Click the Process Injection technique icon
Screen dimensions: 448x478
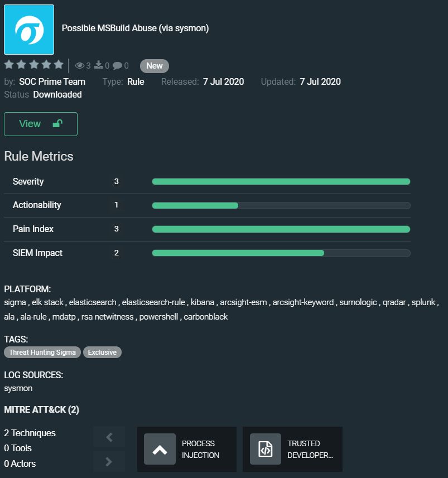click(160, 450)
